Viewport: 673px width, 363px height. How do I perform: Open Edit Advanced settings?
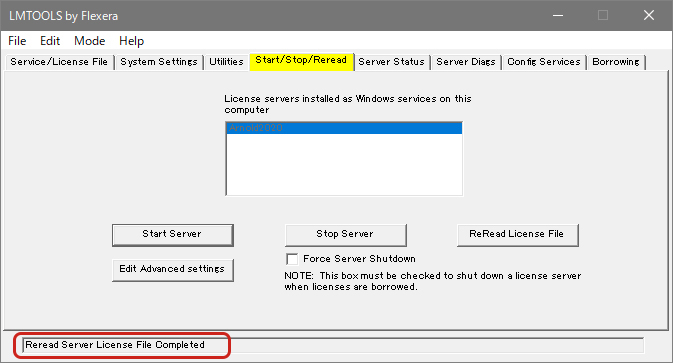tap(173, 269)
